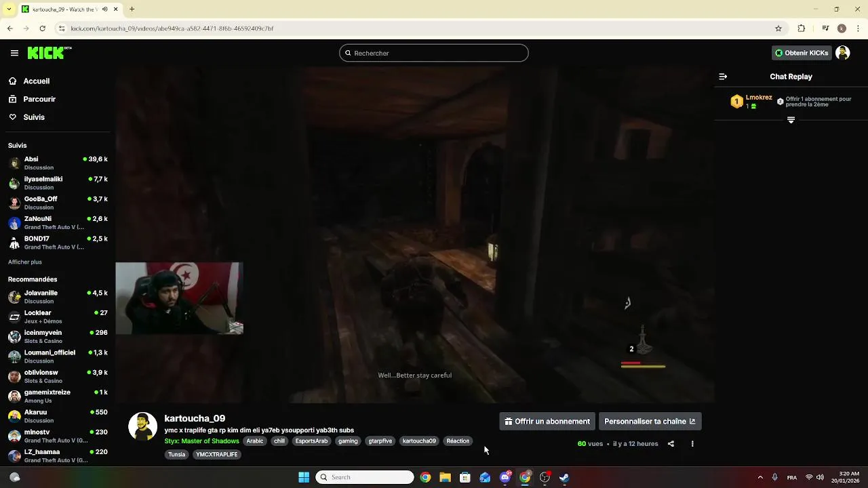Open Chrome menu three dots

(857, 28)
